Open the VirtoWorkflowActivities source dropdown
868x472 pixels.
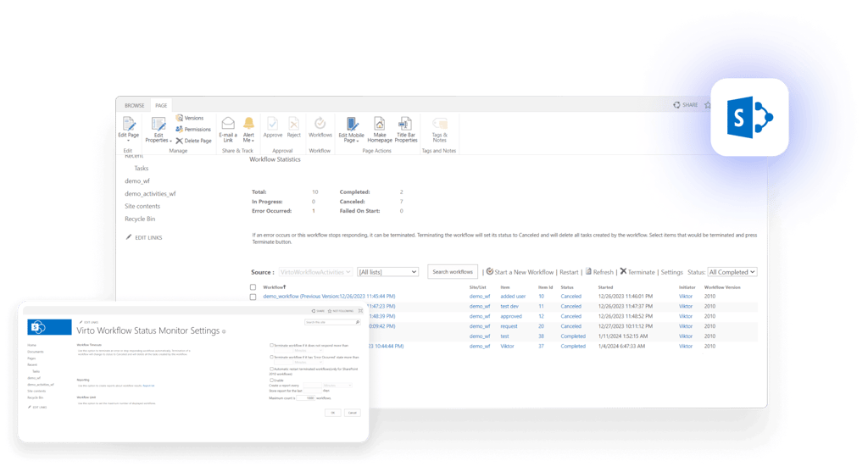click(315, 272)
